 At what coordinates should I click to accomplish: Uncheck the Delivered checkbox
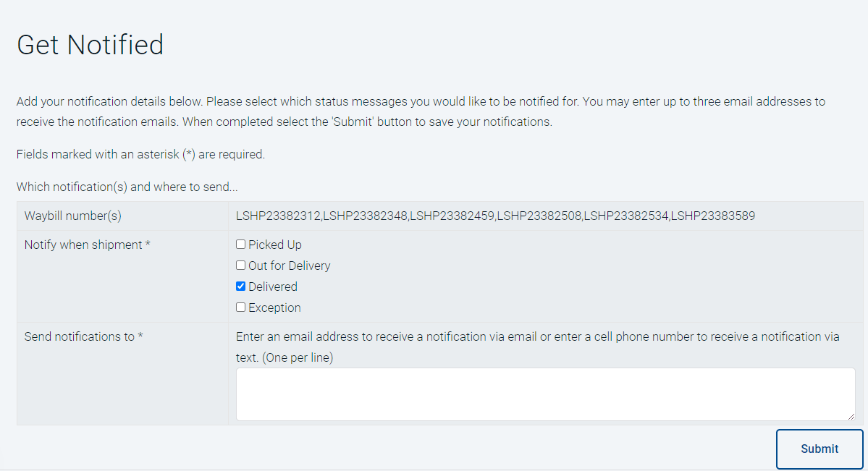point(241,287)
